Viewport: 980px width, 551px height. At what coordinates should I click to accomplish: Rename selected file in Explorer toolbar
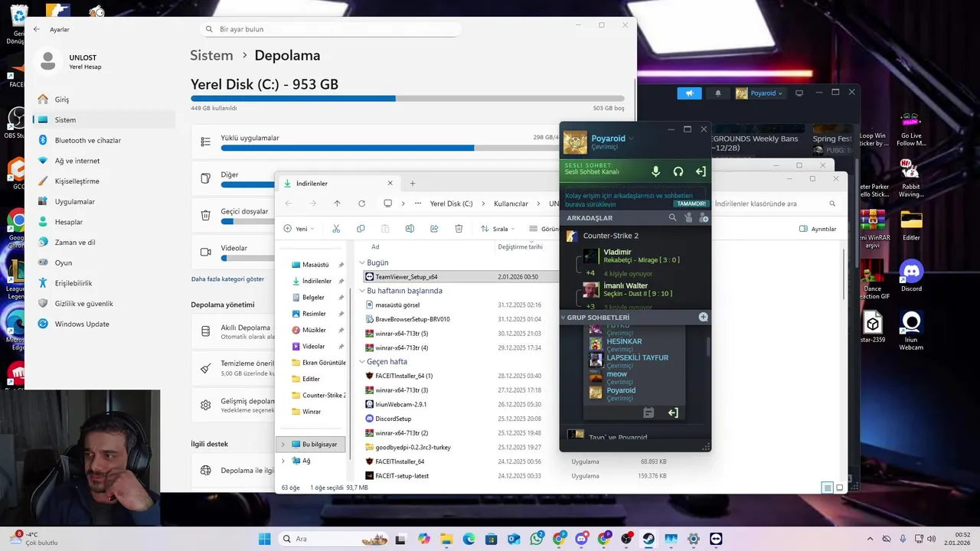click(410, 229)
